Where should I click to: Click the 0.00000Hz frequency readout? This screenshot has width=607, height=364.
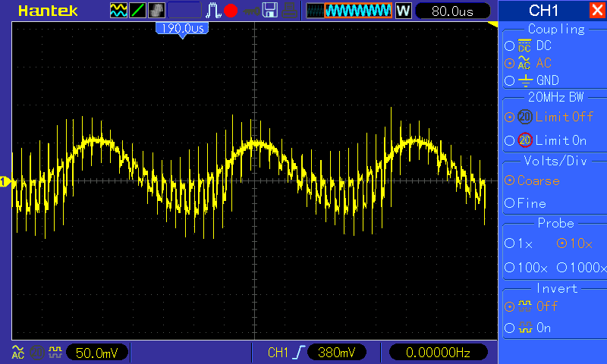pos(438,353)
